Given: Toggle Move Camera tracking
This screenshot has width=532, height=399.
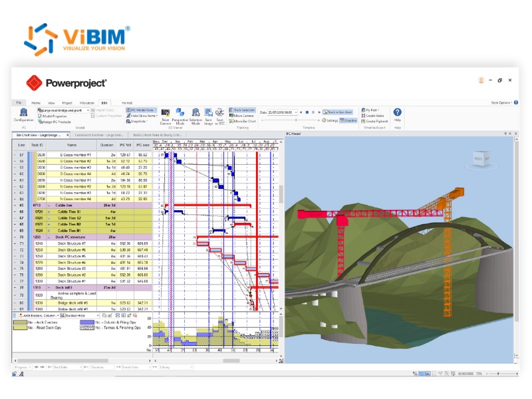Looking at the screenshot, I should point(241,116).
